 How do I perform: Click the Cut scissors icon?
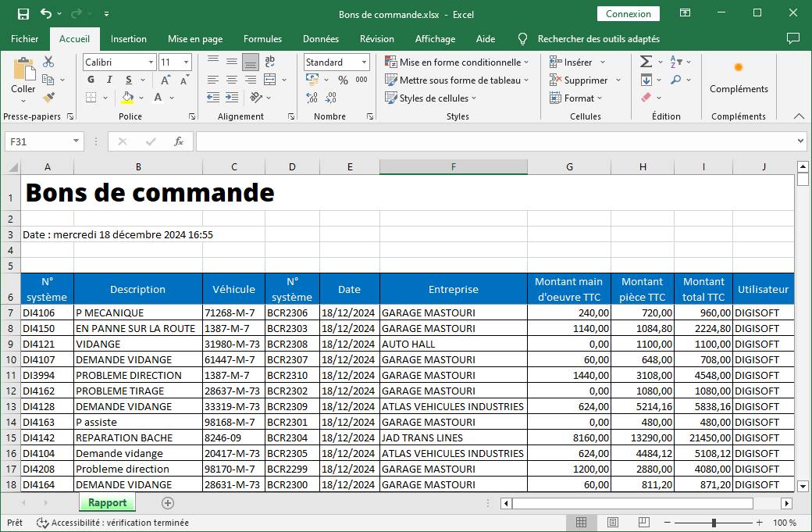click(48, 62)
